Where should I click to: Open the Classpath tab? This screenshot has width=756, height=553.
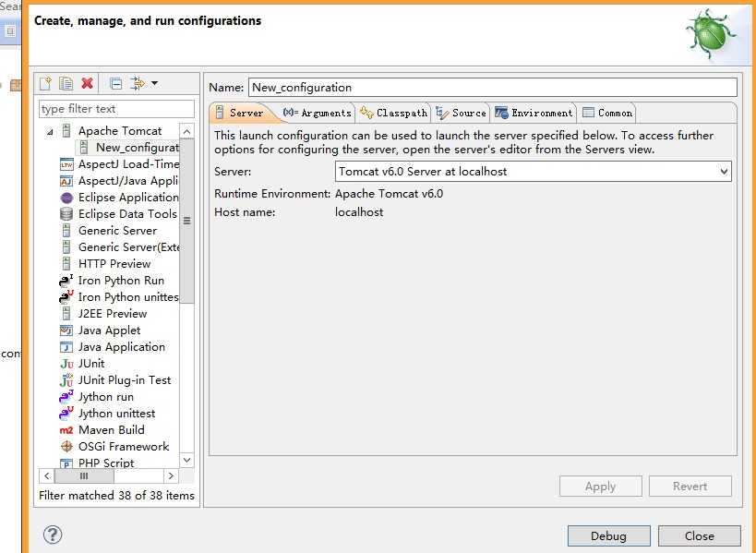pyautogui.click(x=393, y=113)
